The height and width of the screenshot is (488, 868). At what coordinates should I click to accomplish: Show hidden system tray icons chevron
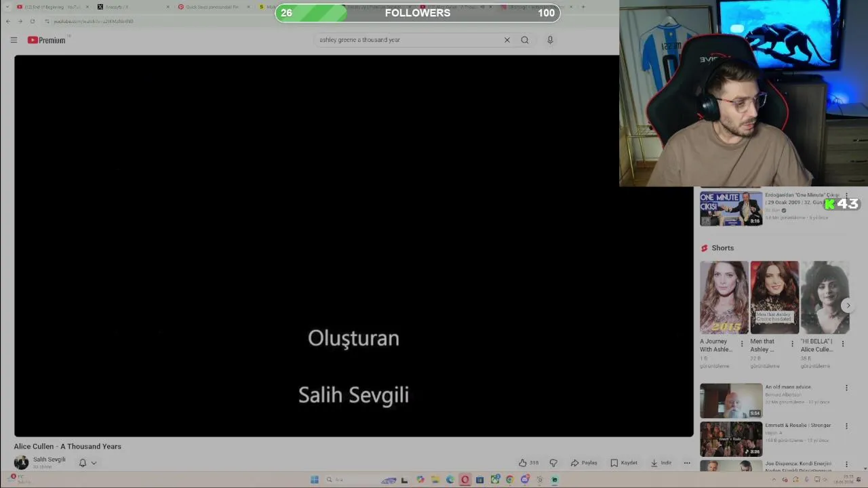pos(774,480)
